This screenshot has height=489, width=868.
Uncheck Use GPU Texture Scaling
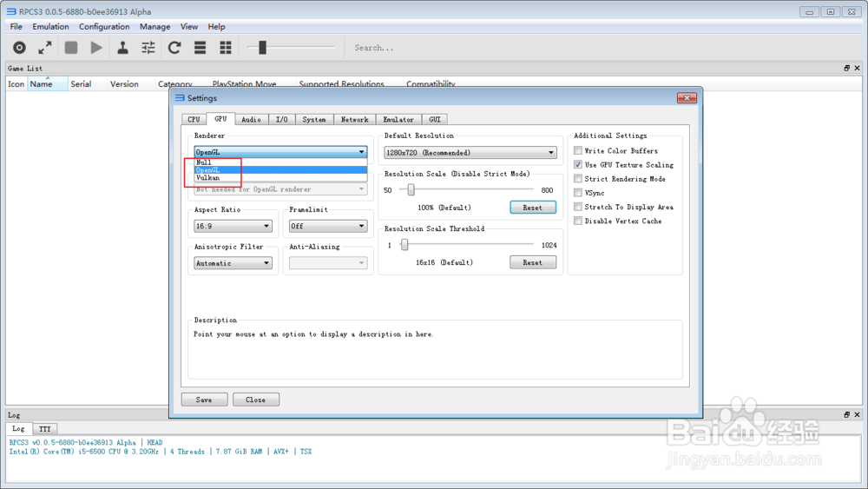click(x=578, y=165)
